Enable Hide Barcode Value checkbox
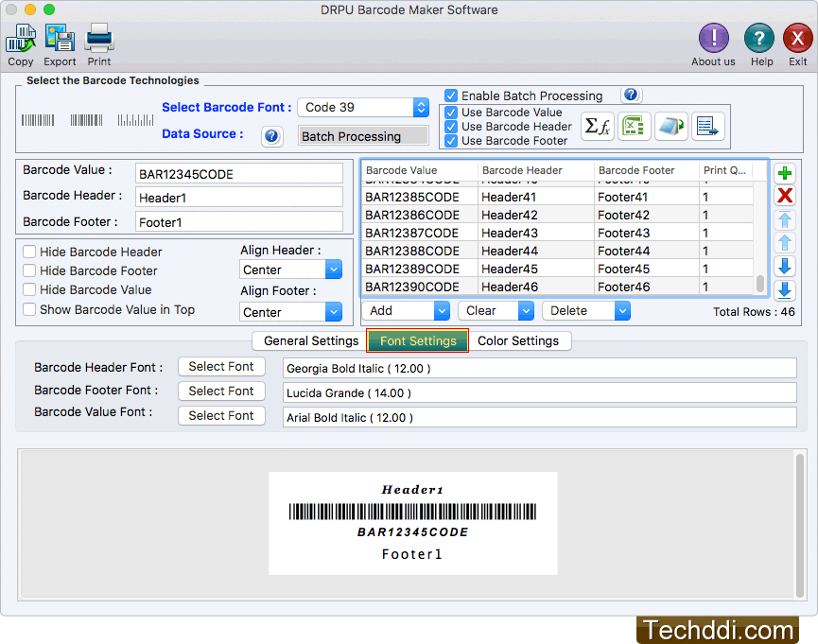Screen dimensions: 818x644 29,289
